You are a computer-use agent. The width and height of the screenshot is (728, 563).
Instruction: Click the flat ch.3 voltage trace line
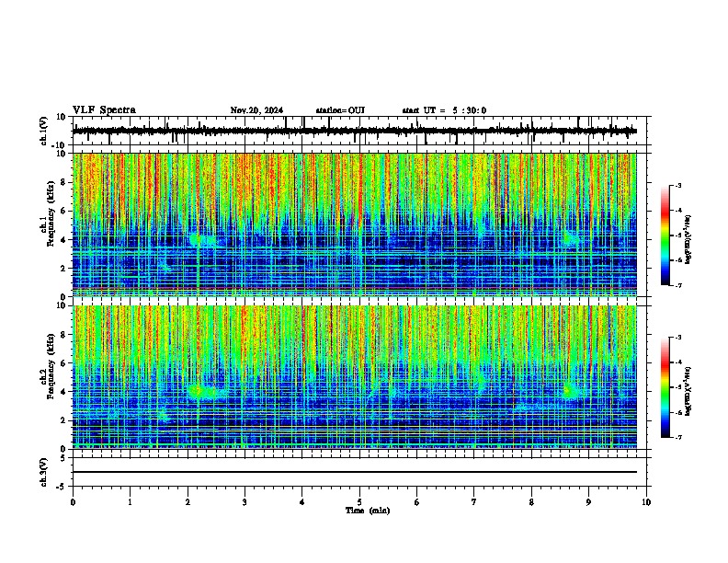[x=354, y=472]
